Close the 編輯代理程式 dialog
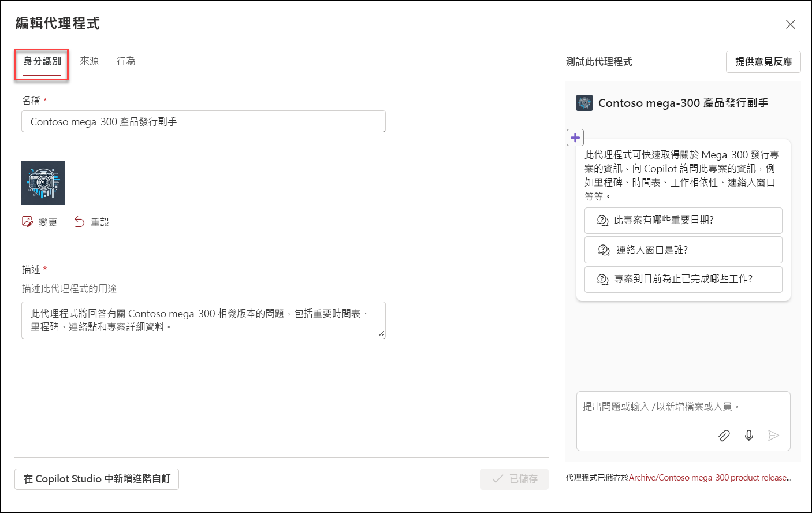This screenshot has width=812, height=513. click(790, 24)
